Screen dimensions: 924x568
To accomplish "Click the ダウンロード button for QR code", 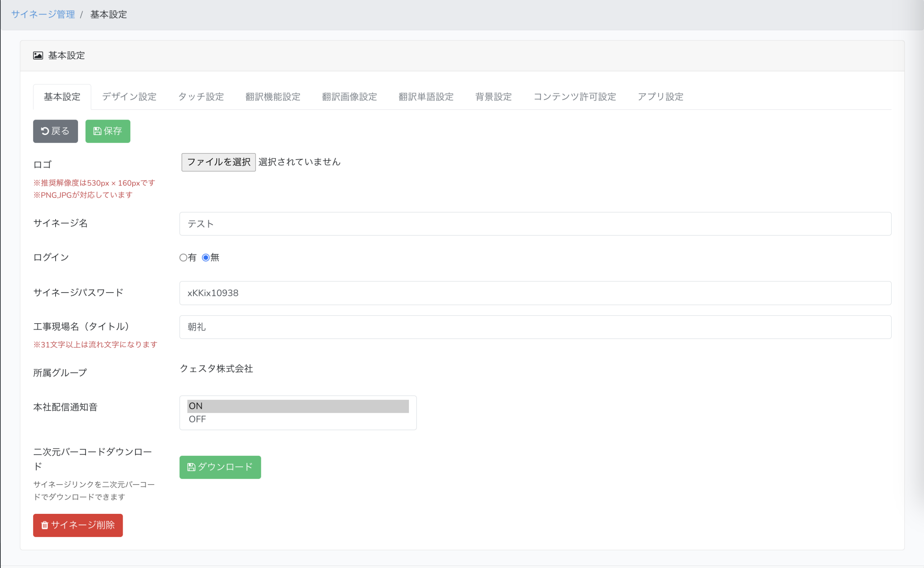I will [220, 467].
